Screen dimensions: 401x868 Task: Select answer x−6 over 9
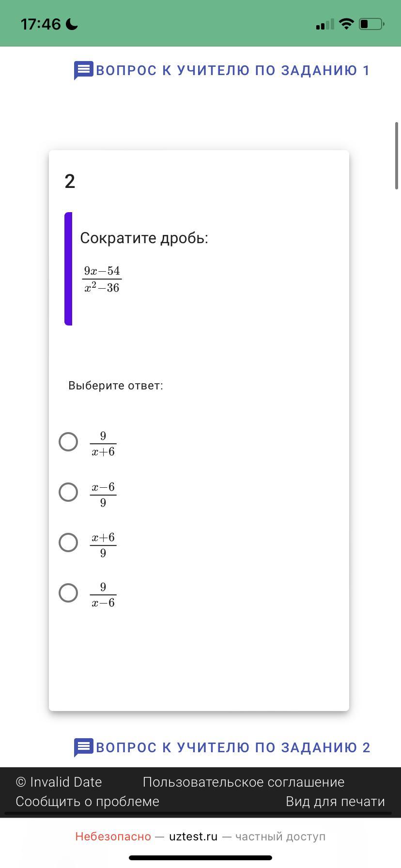pyautogui.click(x=68, y=492)
